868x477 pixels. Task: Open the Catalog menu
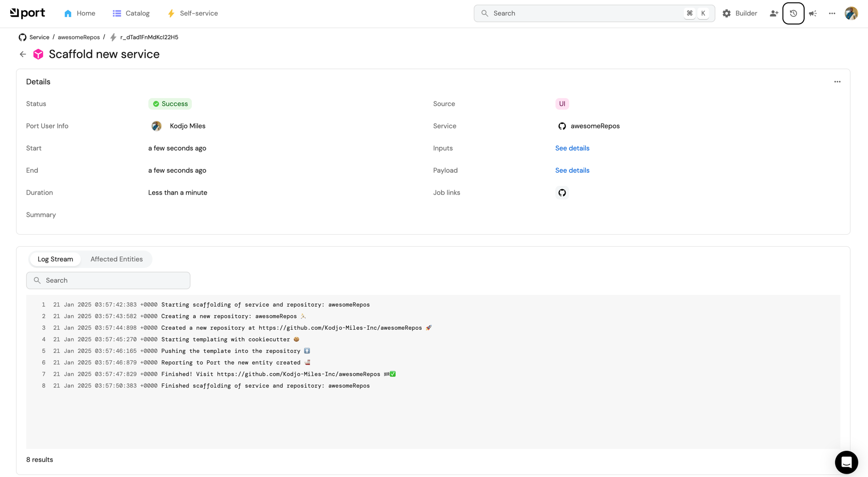tap(131, 14)
